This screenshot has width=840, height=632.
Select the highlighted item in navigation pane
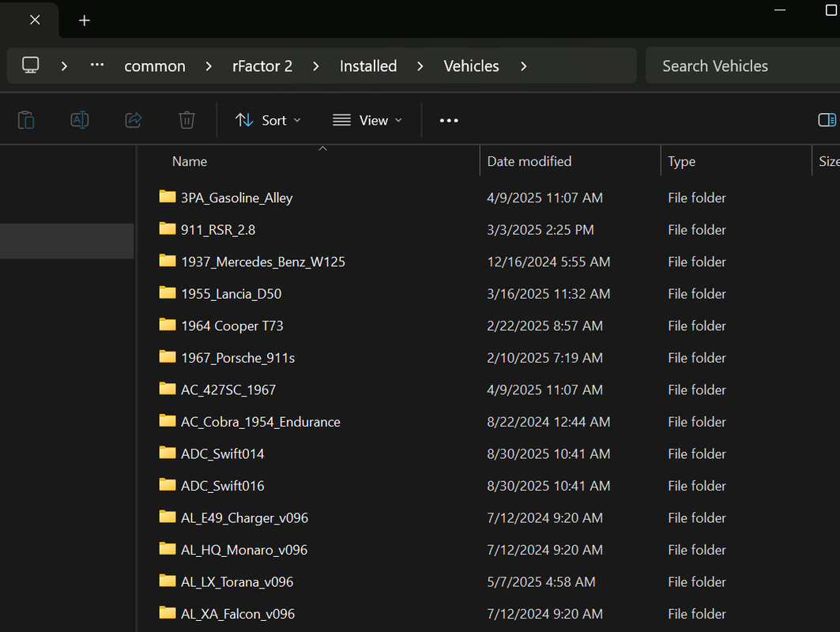click(x=67, y=241)
